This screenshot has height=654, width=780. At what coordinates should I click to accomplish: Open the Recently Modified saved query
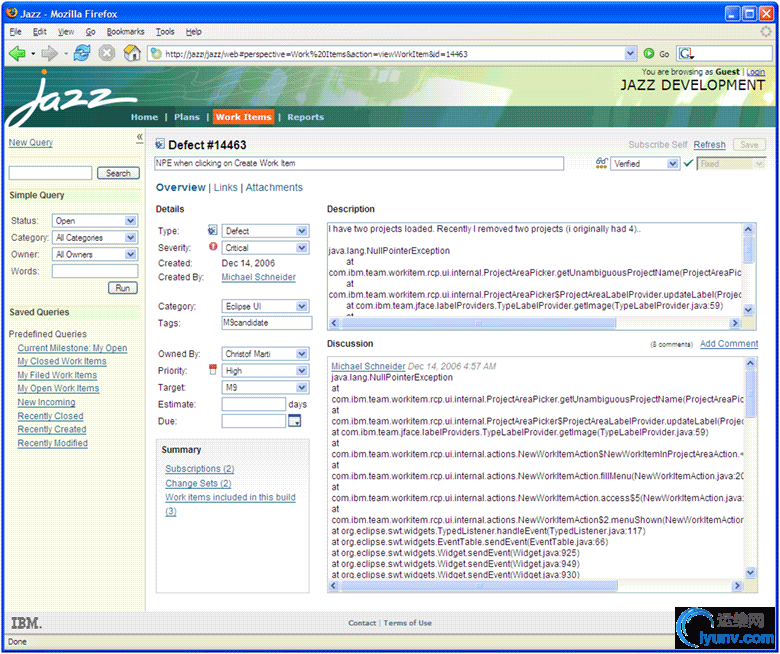point(53,443)
